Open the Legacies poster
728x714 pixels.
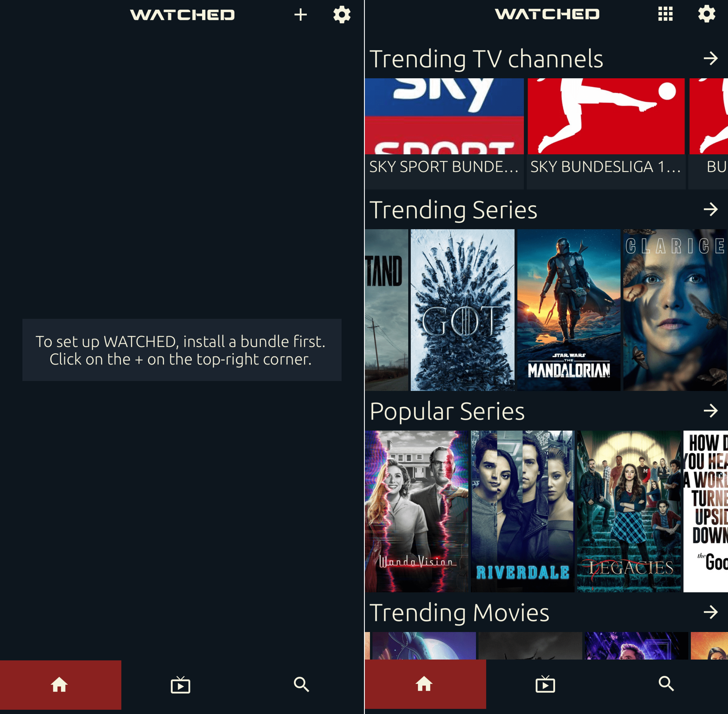click(x=629, y=511)
